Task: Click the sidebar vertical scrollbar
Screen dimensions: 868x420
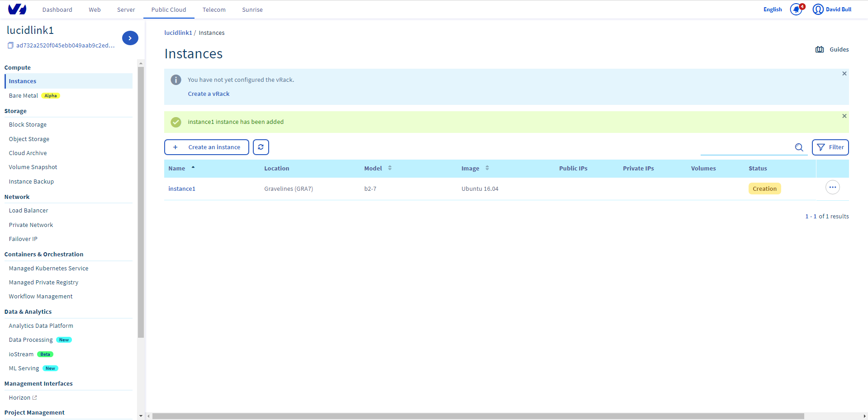Action: pyautogui.click(x=141, y=202)
